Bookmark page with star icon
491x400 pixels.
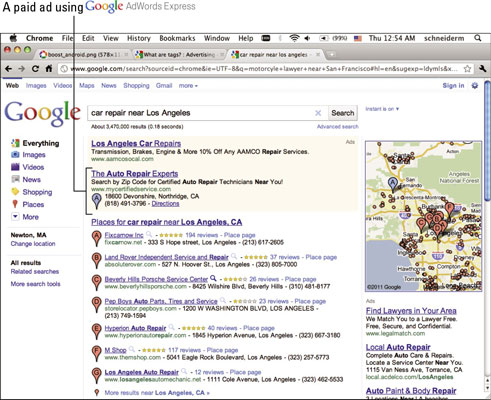pos(467,69)
